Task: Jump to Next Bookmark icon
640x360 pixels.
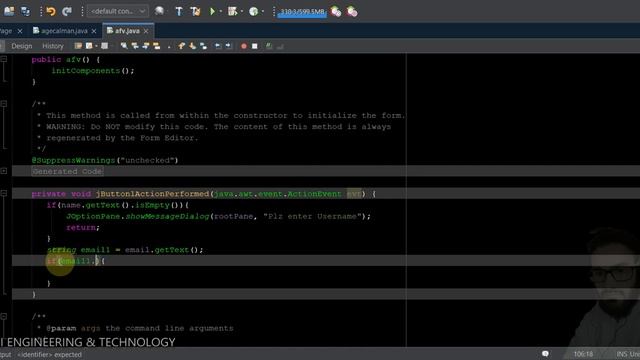Action: pyautogui.click(x=192, y=46)
